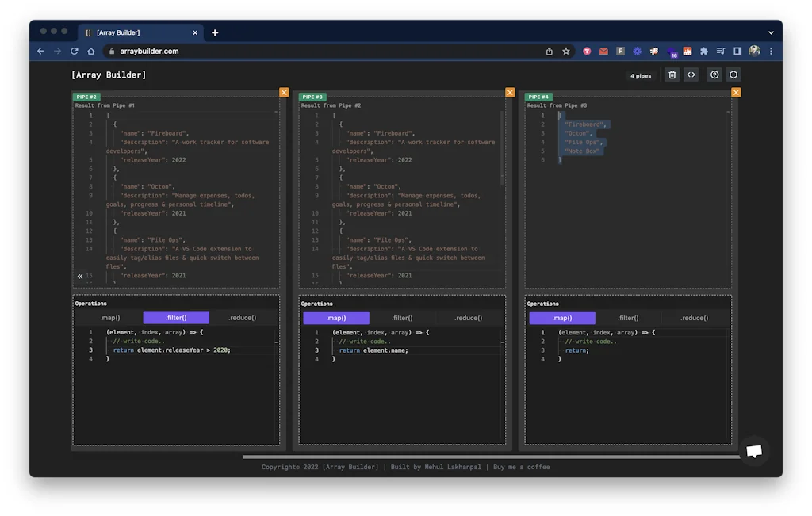Screen dimensions: 812x516
Task: Click the [Array Builder] page title
Action: pos(109,75)
